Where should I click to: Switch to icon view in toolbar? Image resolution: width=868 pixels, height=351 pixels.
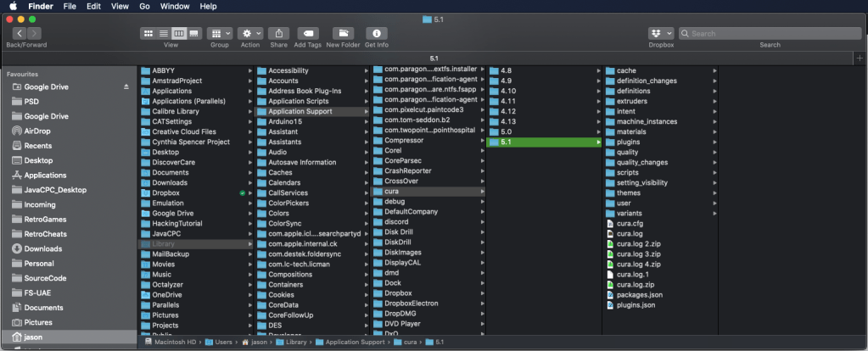148,33
